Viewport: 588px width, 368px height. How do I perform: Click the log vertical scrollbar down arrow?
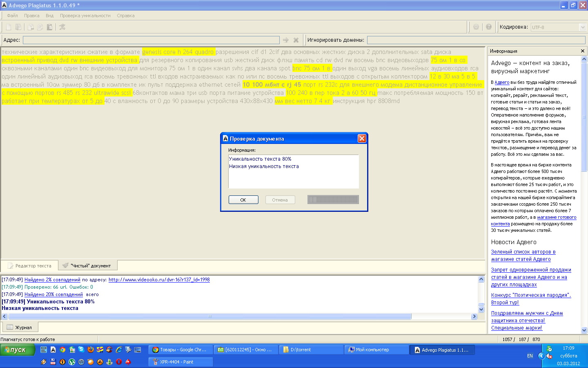point(481,310)
